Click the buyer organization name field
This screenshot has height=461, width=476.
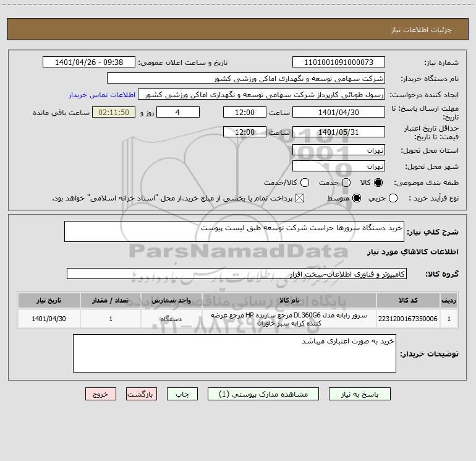coord(246,79)
